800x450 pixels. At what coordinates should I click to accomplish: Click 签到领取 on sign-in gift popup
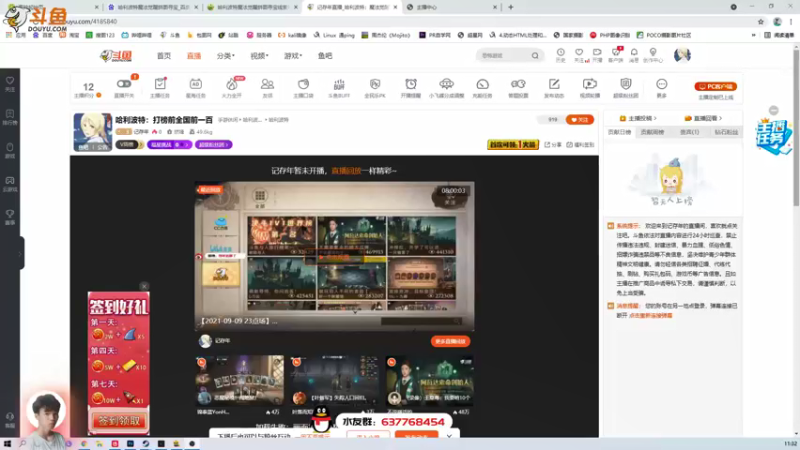[119, 421]
